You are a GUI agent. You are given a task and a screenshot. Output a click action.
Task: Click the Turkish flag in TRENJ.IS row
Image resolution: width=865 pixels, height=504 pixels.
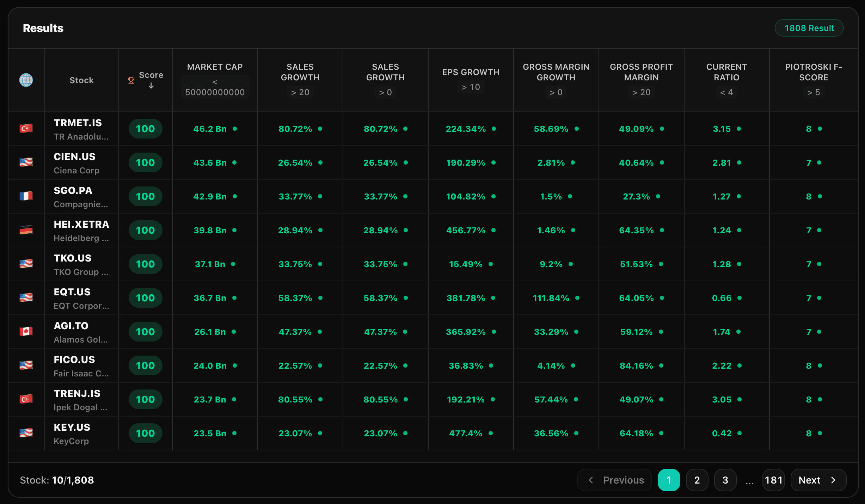tap(26, 399)
